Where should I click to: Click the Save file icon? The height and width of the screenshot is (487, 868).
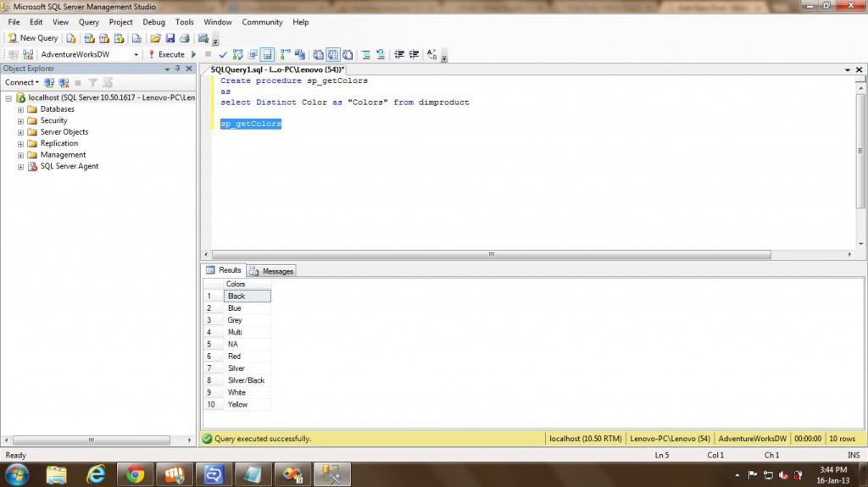click(x=170, y=38)
